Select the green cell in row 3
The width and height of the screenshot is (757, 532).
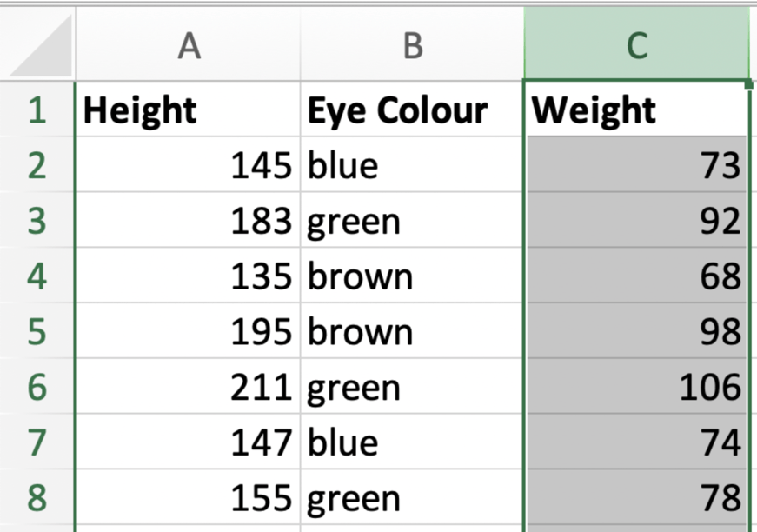point(412,220)
